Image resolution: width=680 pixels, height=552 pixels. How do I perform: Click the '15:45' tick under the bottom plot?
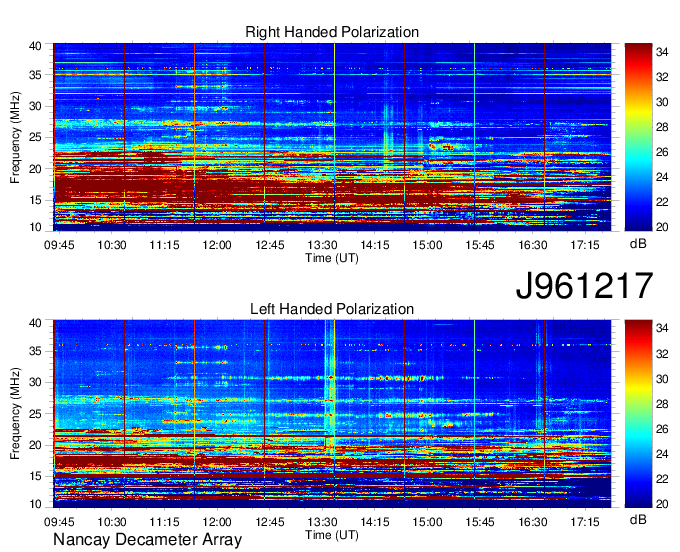[480, 522]
